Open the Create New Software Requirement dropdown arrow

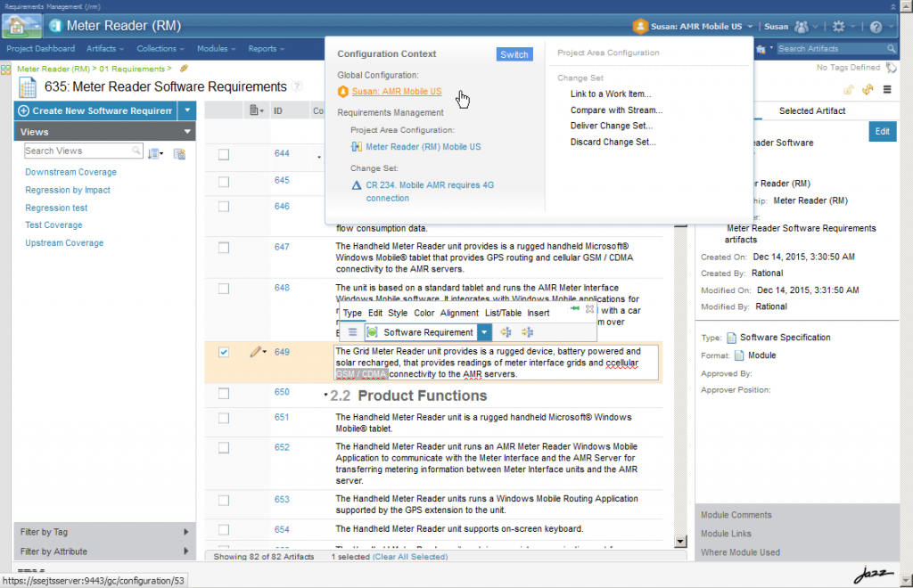[187, 110]
